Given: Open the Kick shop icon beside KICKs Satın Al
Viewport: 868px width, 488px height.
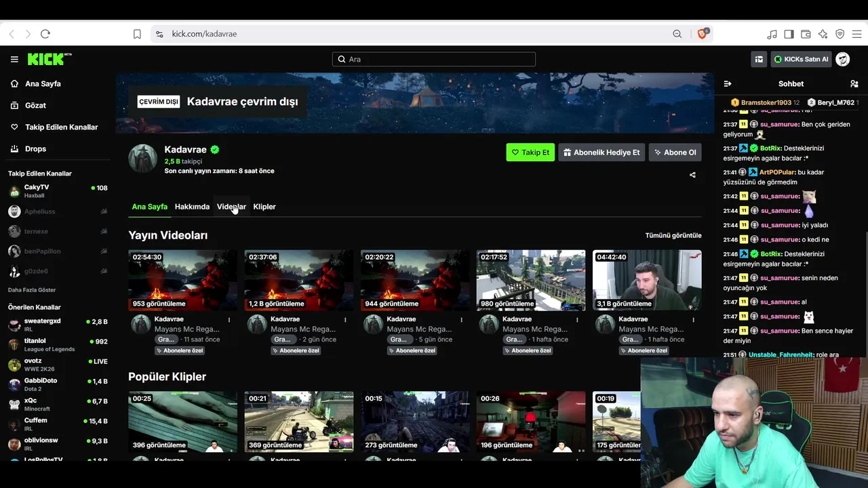Looking at the screenshot, I should tap(759, 60).
